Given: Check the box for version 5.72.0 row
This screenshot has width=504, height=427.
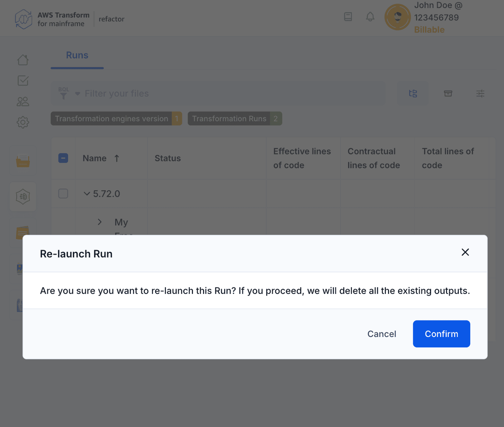Looking at the screenshot, I should (x=63, y=193).
